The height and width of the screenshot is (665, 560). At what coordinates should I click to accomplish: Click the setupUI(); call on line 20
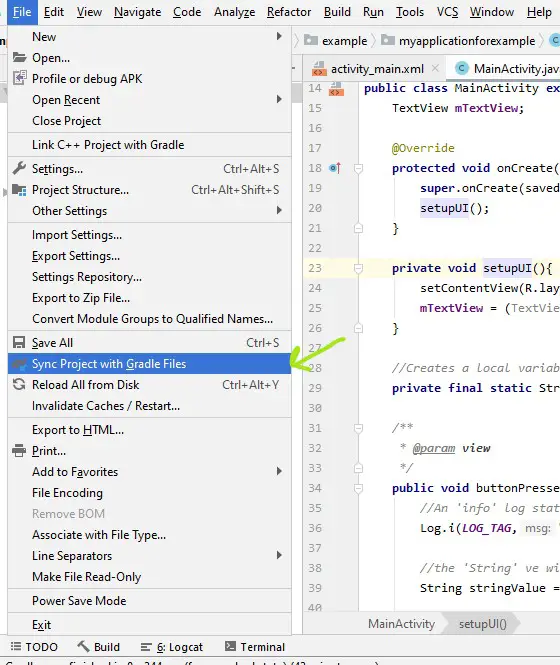(454, 208)
